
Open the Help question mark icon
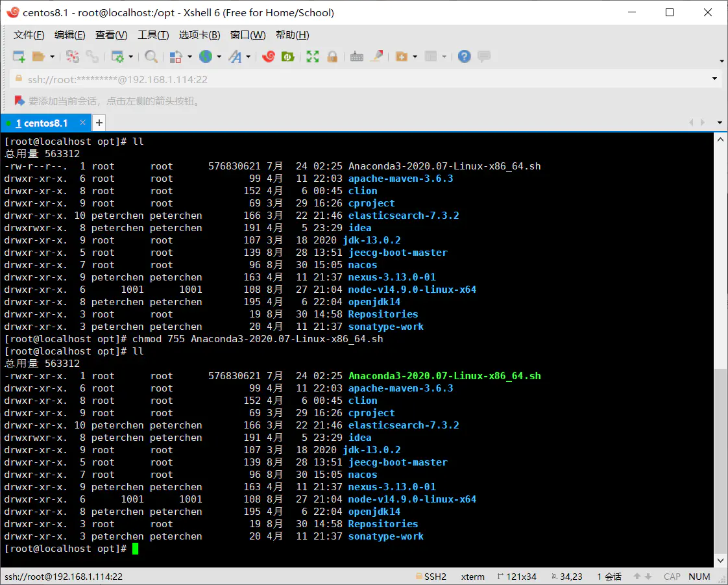coord(464,57)
